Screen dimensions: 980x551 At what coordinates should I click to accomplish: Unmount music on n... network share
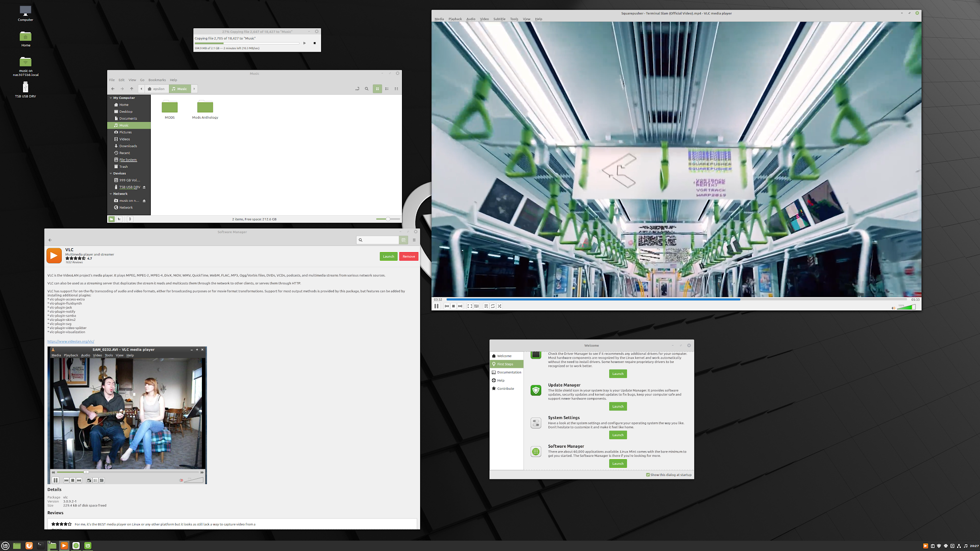pyautogui.click(x=144, y=201)
